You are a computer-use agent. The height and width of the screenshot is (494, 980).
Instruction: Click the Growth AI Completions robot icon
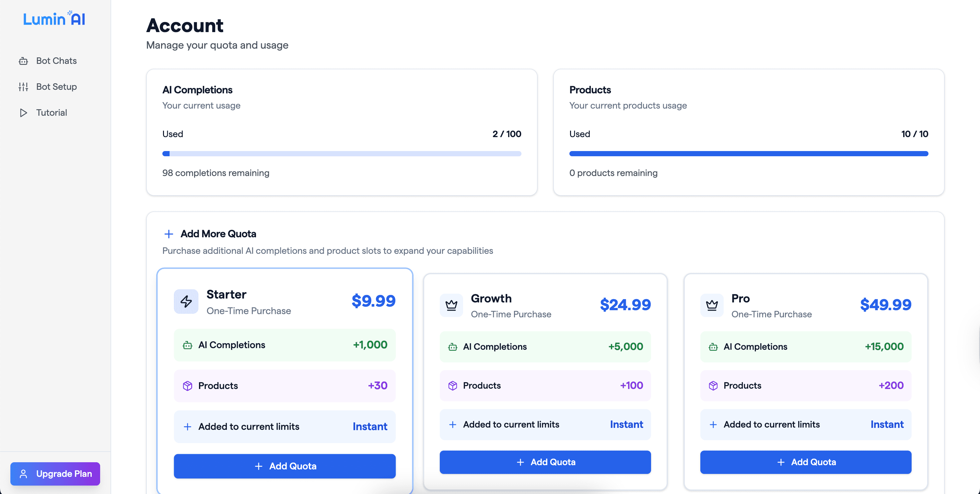(453, 347)
